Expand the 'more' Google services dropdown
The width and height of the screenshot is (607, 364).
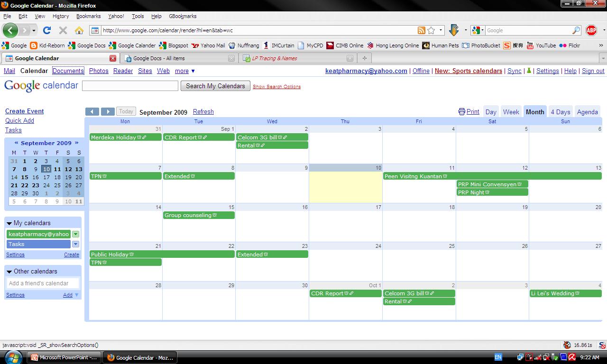[x=185, y=71]
